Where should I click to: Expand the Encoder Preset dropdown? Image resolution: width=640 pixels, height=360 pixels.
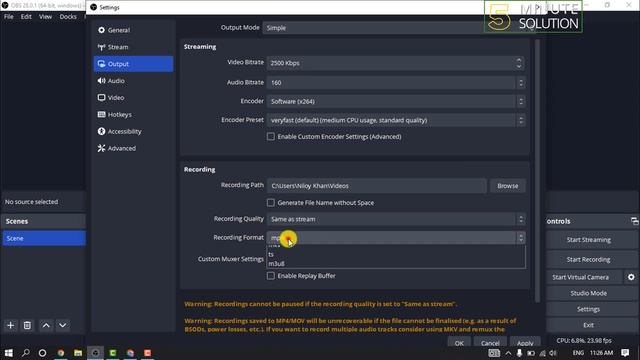tap(396, 120)
